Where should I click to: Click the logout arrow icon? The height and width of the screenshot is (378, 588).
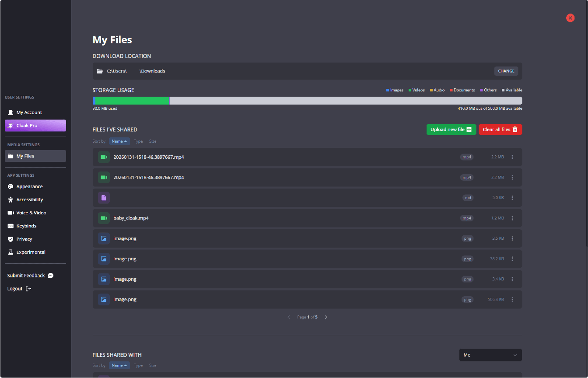pos(28,288)
